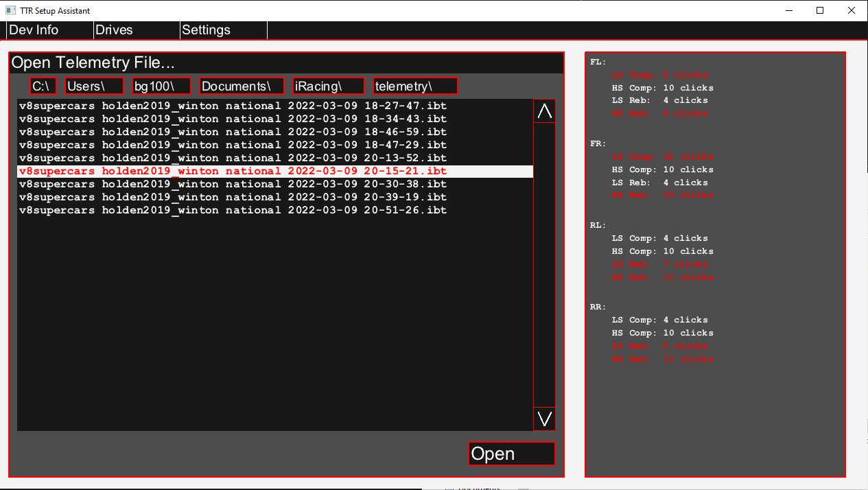
Task: Click the scroll down arrow button
Action: pyautogui.click(x=544, y=418)
